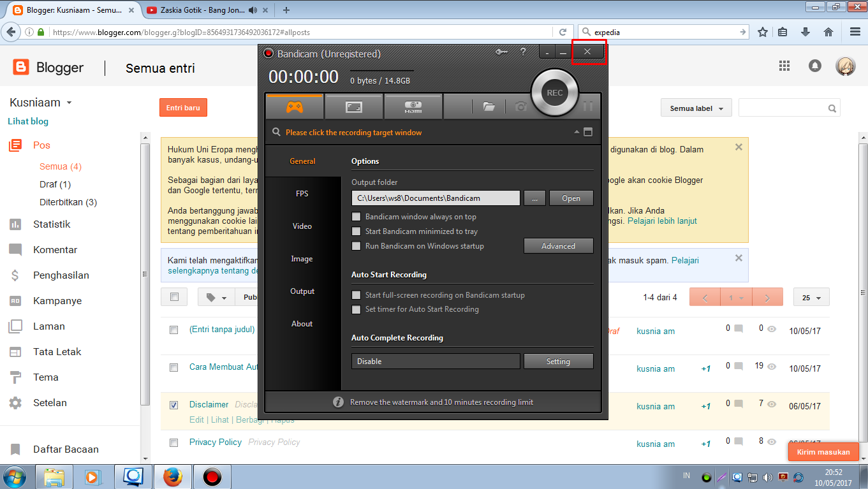Open Advanced options in Bandicam
The width and height of the screenshot is (868, 489).
pos(558,246)
